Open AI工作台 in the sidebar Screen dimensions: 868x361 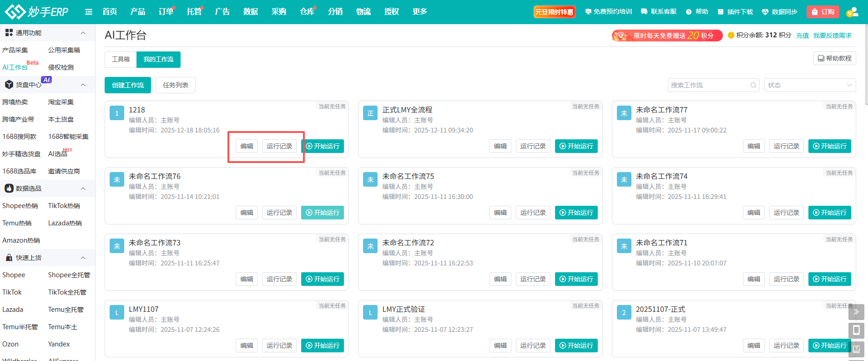tap(15, 67)
